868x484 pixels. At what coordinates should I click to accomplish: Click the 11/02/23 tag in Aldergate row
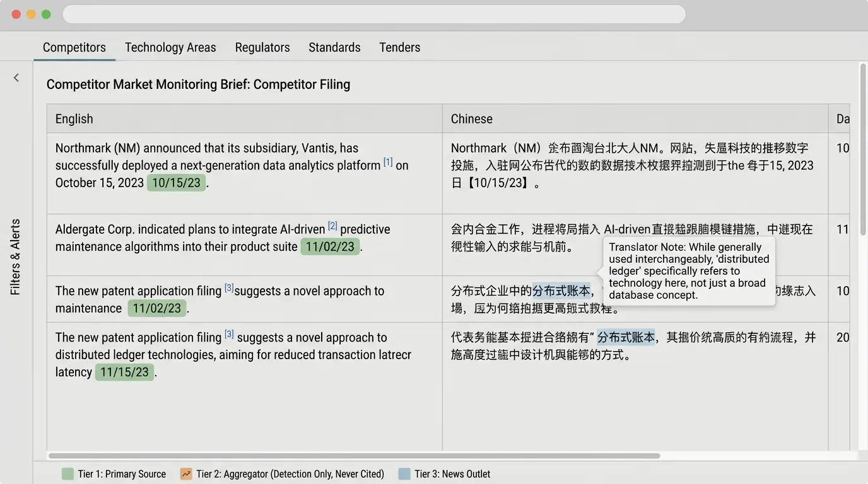pos(330,246)
